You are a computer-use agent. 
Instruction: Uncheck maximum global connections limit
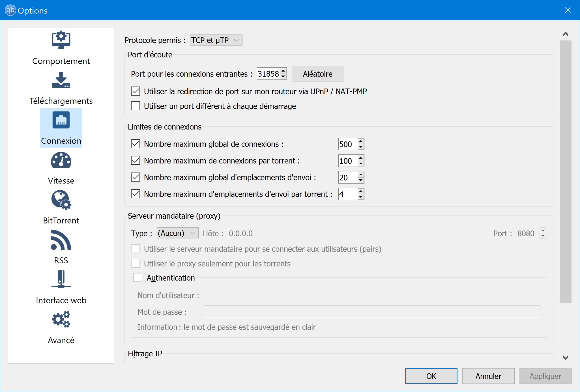(136, 144)
